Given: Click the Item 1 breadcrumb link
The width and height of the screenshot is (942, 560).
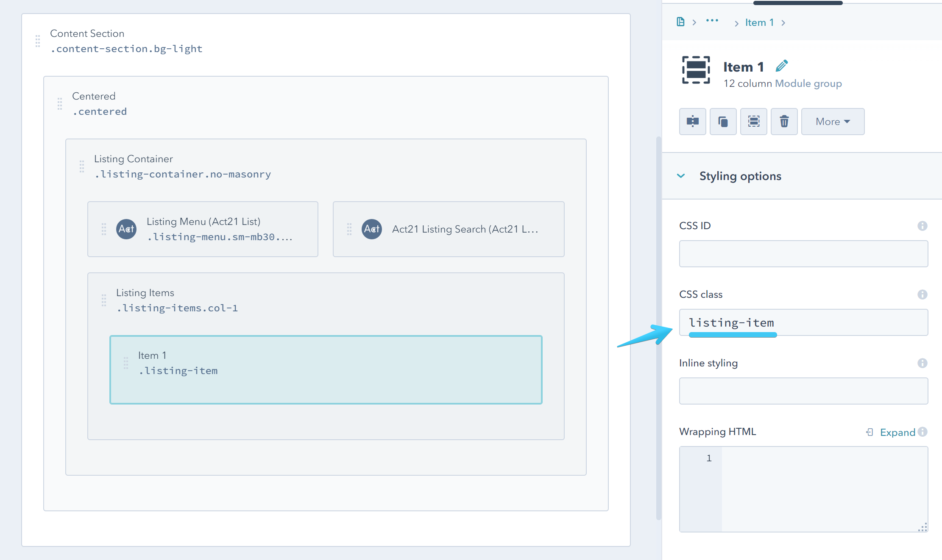Looking at the screenshot, I should 759,22.
